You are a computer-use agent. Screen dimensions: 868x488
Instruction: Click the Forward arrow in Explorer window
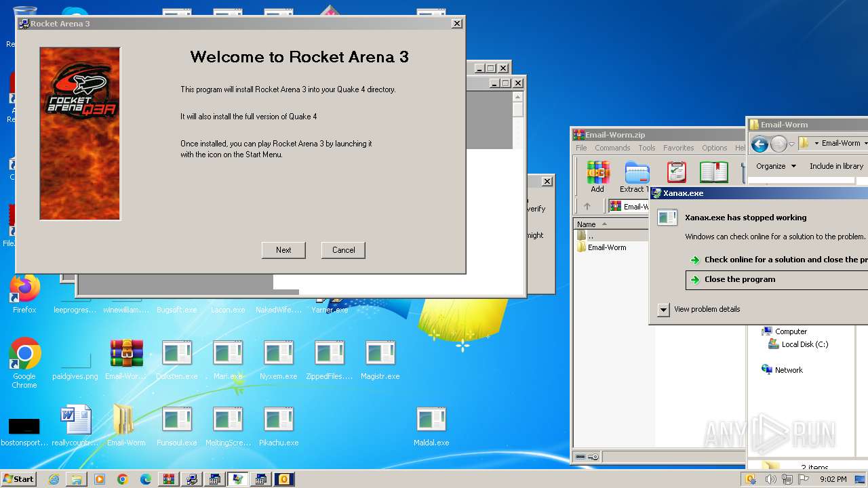click(778, 144)
